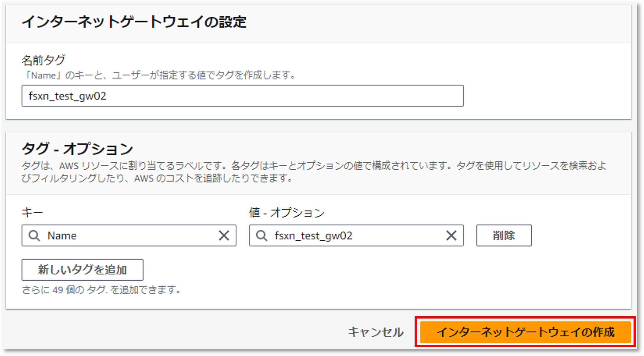Clear the Name key field with X
The height and width of the screenshot is (356, 644).
(224, 235)
